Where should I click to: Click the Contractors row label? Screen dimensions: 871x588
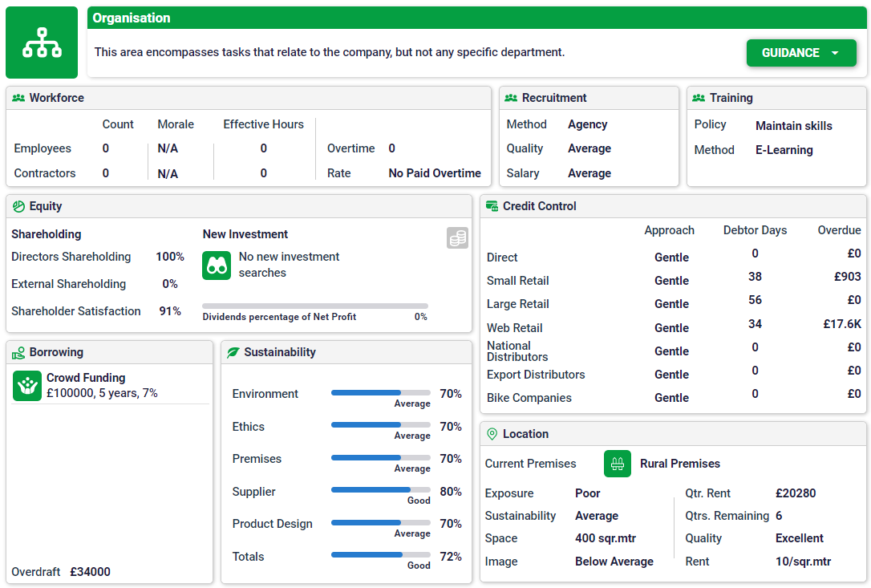pos(44,173)
